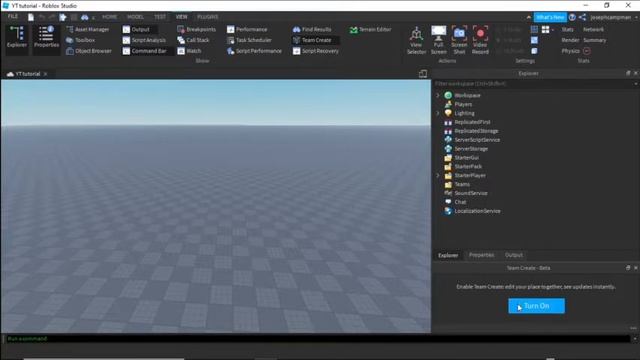Expand the Workspace tree node
This screenshot has height=360, width=640.
point(438,95)
